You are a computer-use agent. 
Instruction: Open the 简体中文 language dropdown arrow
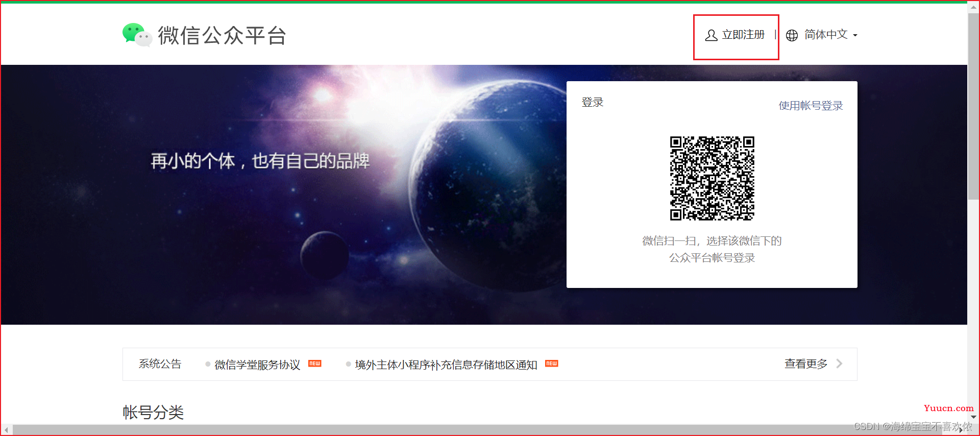click(855, 35)
